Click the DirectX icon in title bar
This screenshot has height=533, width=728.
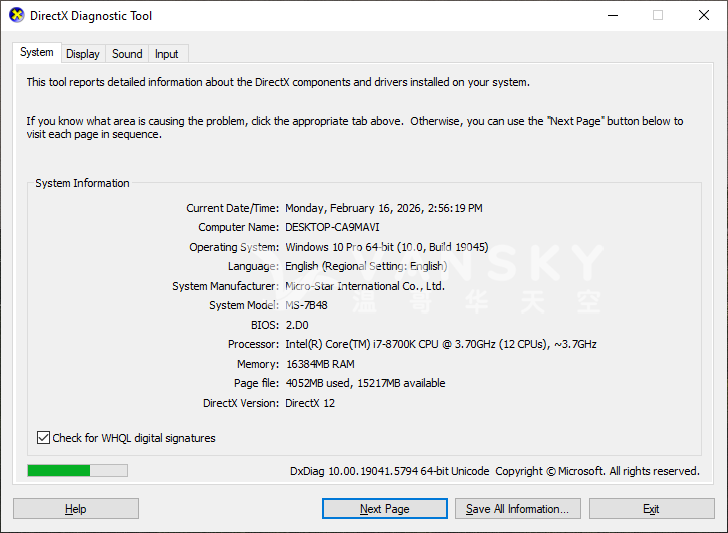pos(15,16)
